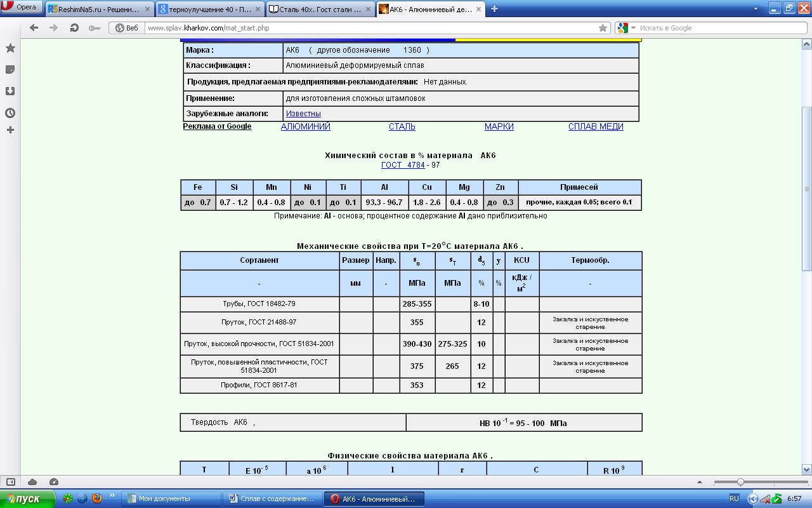812x508 pixels.
Task: Open the Реклама от Google link
Action: [x=217, y=126]
